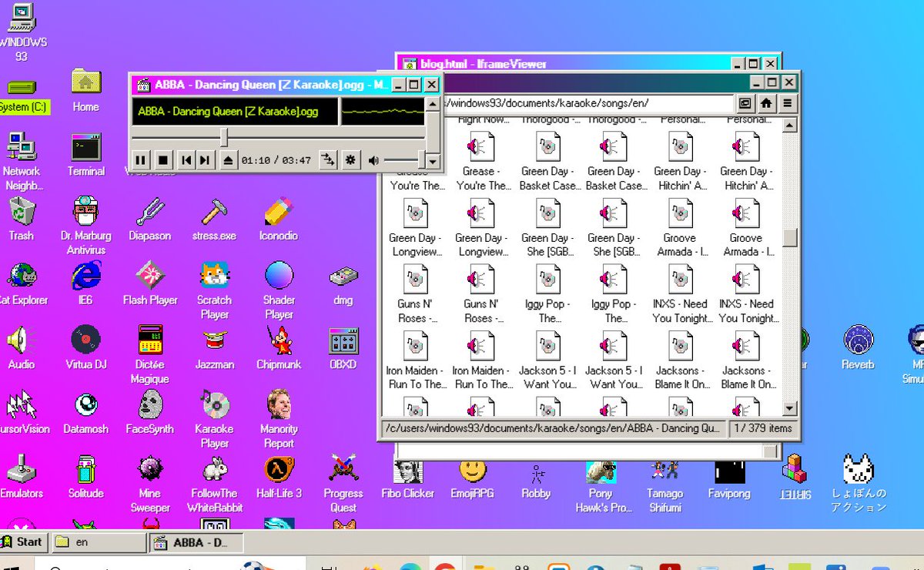Click the file explorer scrollbar down arrow

(x=790, y=408)
